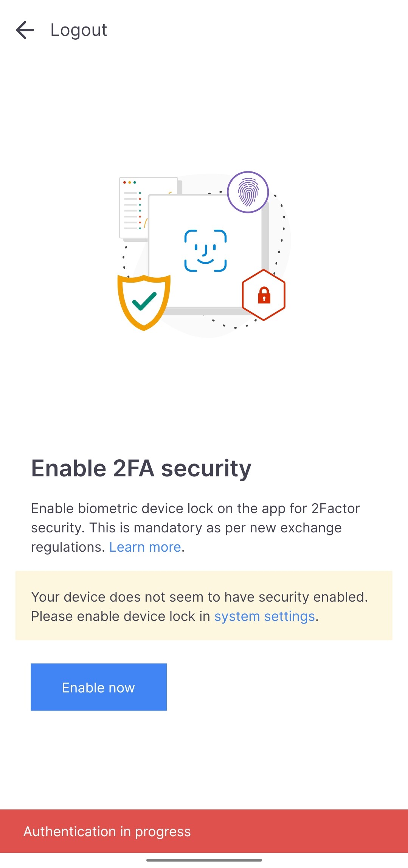Tap the back arrow icon
The height and width of the screenshot is (868, 408).
coord(25,30)
